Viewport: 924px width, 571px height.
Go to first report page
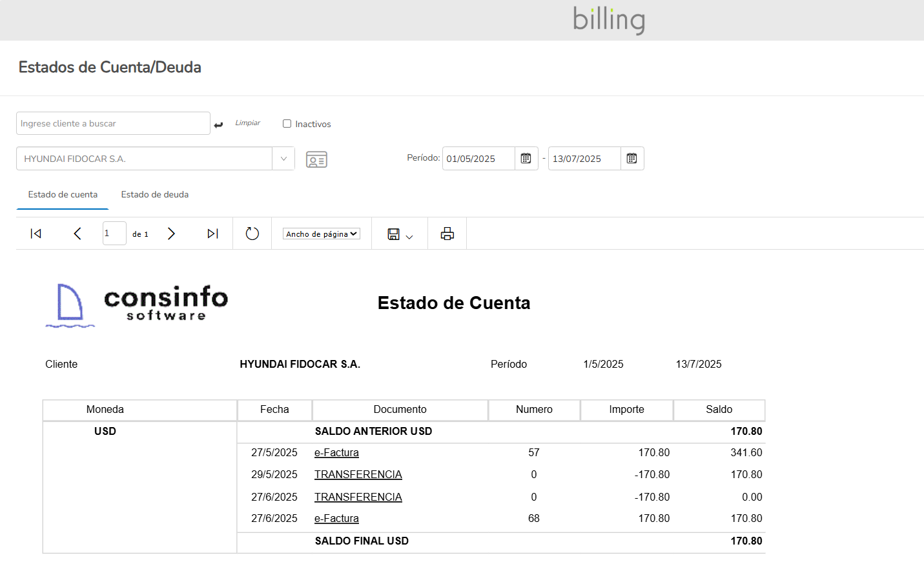point(36,234)
